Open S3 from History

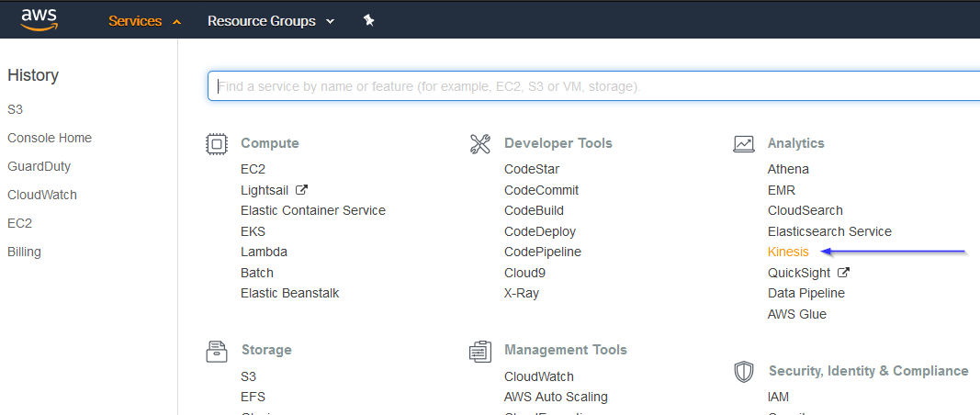click(15, 109)
